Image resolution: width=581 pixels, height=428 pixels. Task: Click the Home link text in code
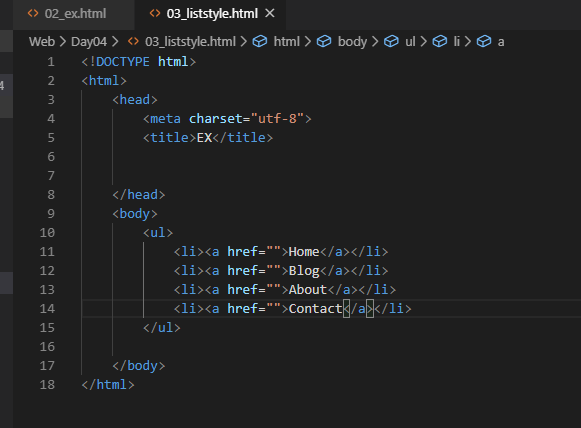coord(304,252)
